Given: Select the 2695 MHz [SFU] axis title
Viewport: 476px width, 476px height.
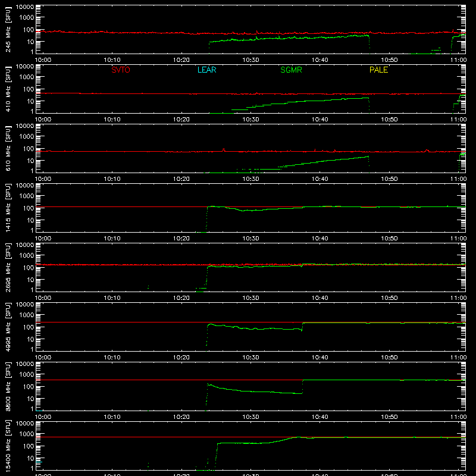Looking at the screenshot, I should pyautogui.click(x=8, y=267).
